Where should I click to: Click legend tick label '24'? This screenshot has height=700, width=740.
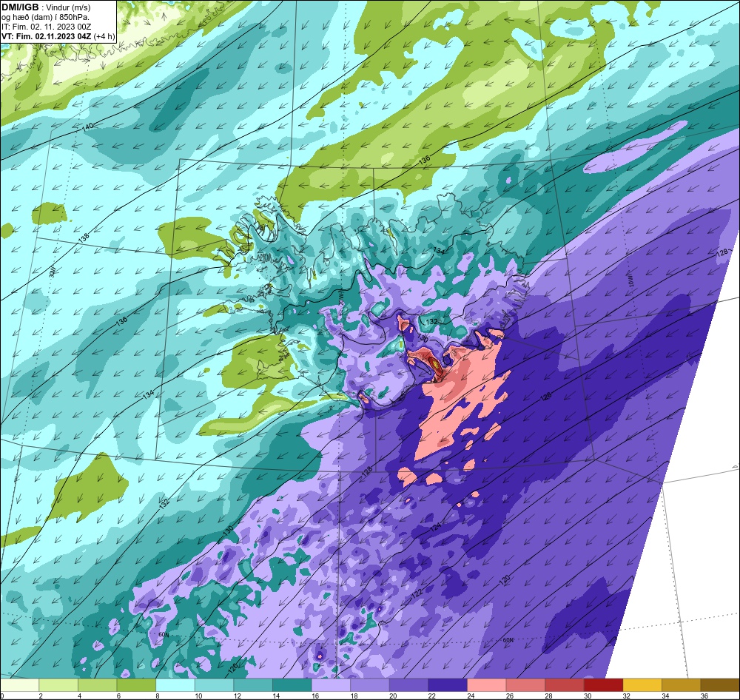coord(471,696)
